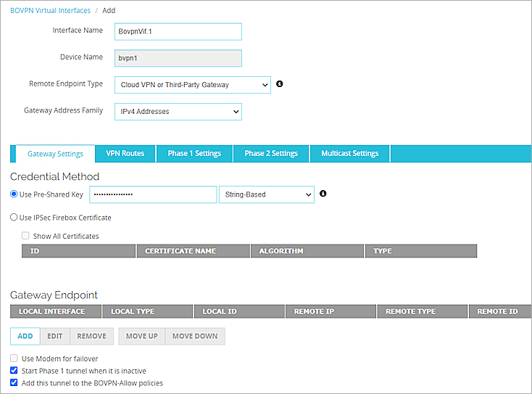Open Phase 2 Settings tab
The height and width of the screenshot is (394, 532).
[271, 154]
